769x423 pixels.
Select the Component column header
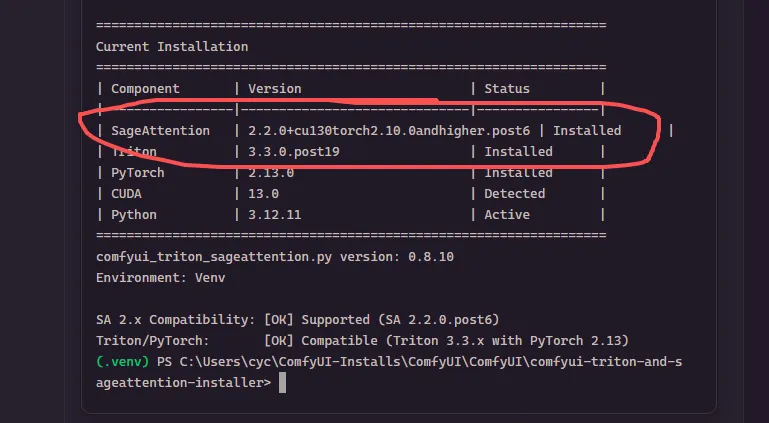[145, 89]
